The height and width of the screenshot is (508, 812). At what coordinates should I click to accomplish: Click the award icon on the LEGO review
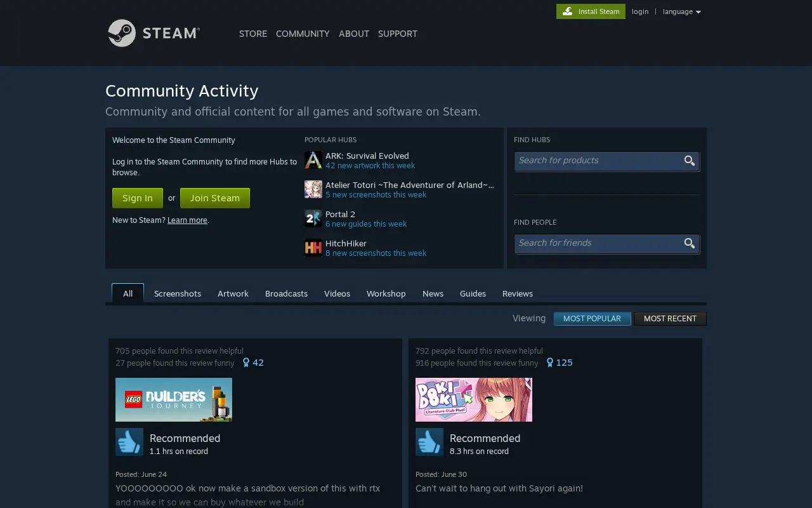pos(246,363)
